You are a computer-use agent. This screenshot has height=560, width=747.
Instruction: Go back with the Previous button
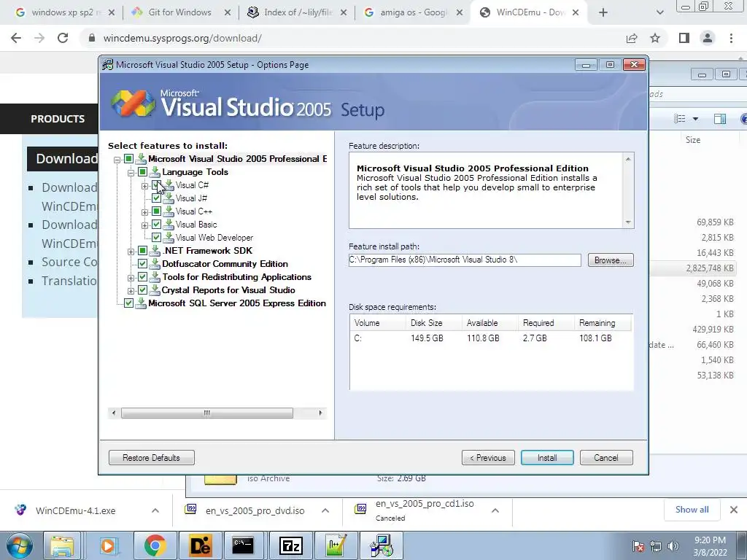(x=488, y=458)
